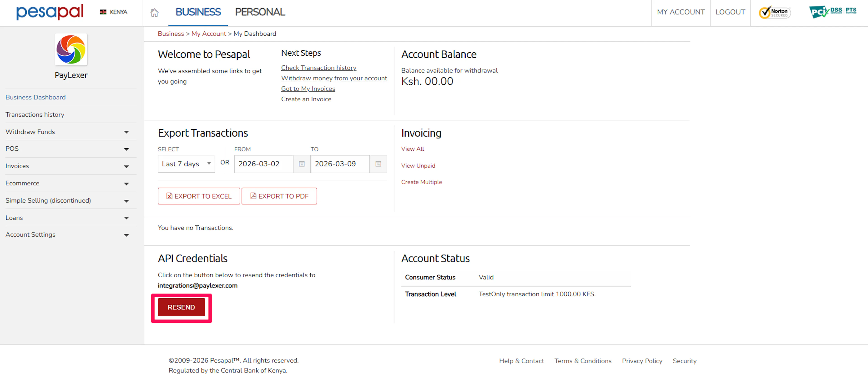The image size is (868, 374).
Task: Click EXPORT TO EXCEL button
Action: [199, 196]
